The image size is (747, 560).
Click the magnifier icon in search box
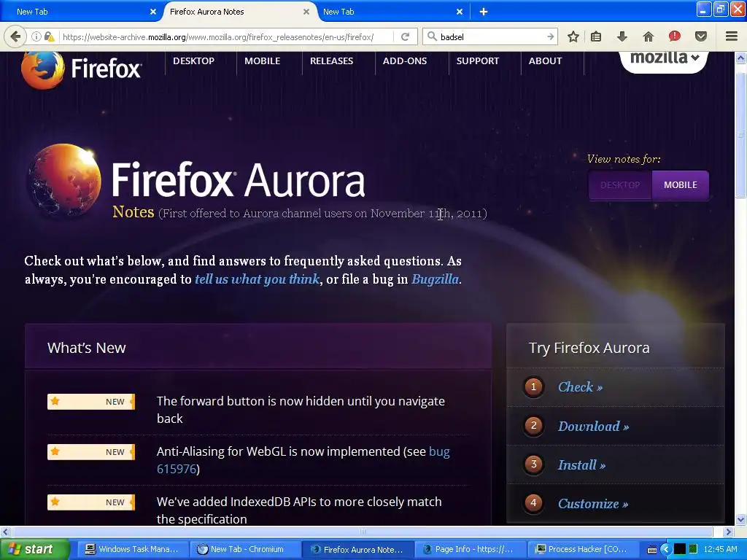pos(432,36)
